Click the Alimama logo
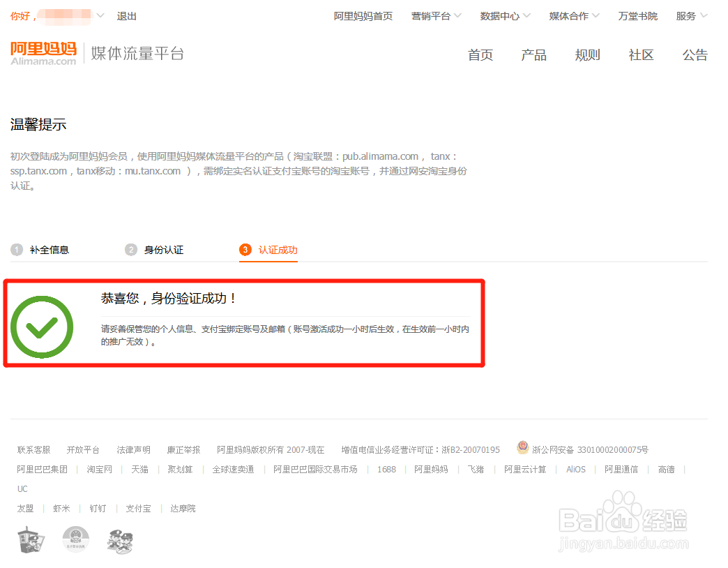This screenshot has height=568, width=728. tap(44, 54)
